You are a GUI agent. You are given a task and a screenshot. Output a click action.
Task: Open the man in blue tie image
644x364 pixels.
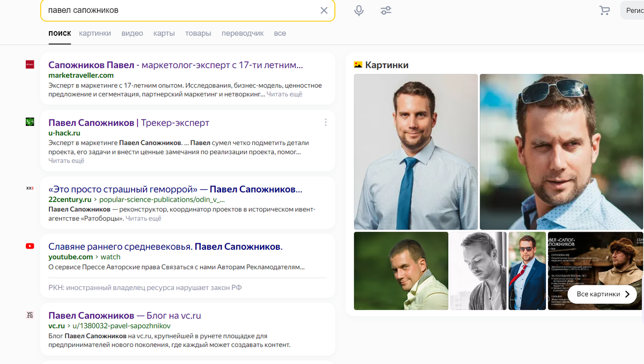[416, 152]
